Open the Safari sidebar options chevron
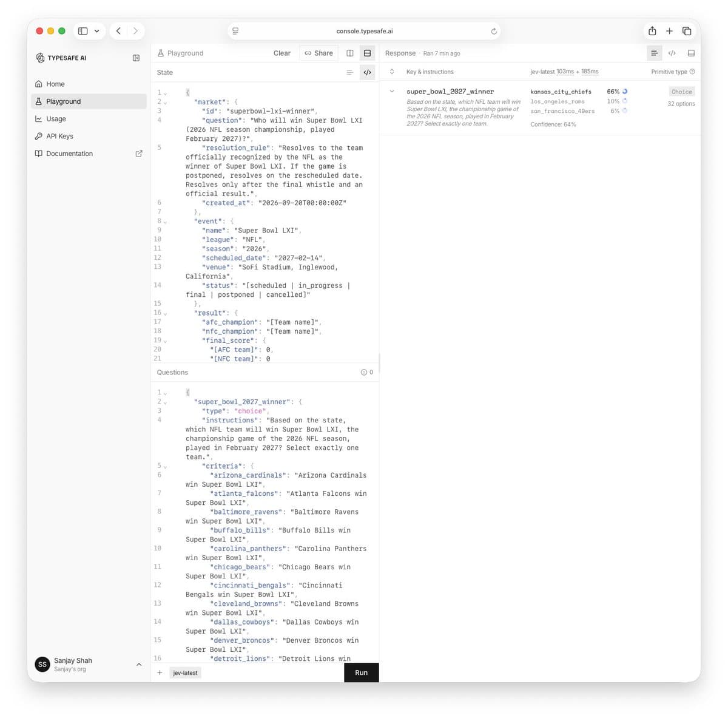 click(96, 31)
